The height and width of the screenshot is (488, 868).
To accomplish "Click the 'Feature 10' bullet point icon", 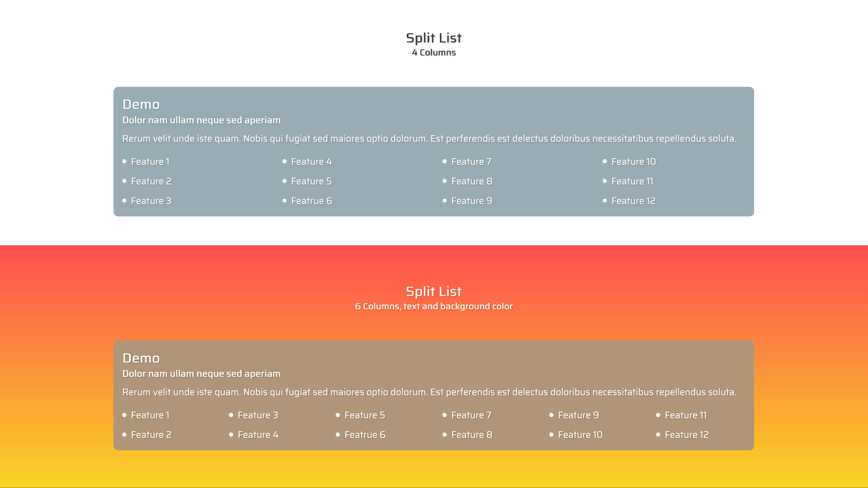I will [605, 161].
